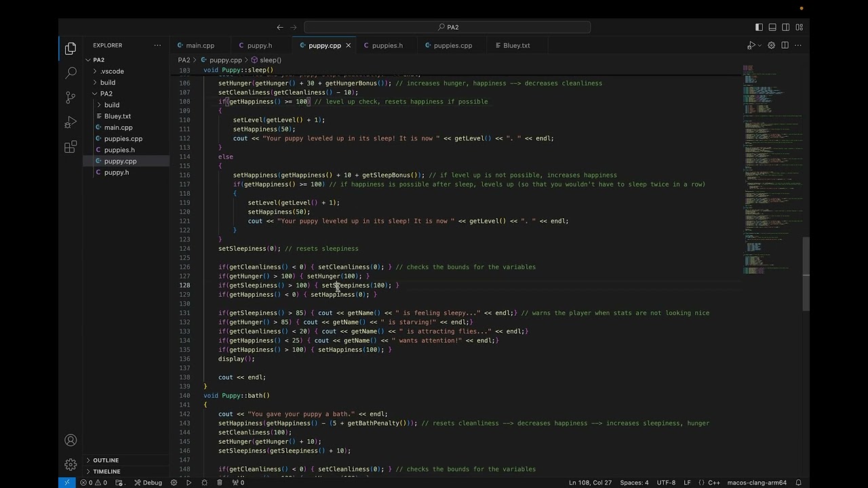The image size is (868, 488).
Task: Click the editor vertical scrollbar thumb
Action: pyautogui.click(x=806, y=273)
